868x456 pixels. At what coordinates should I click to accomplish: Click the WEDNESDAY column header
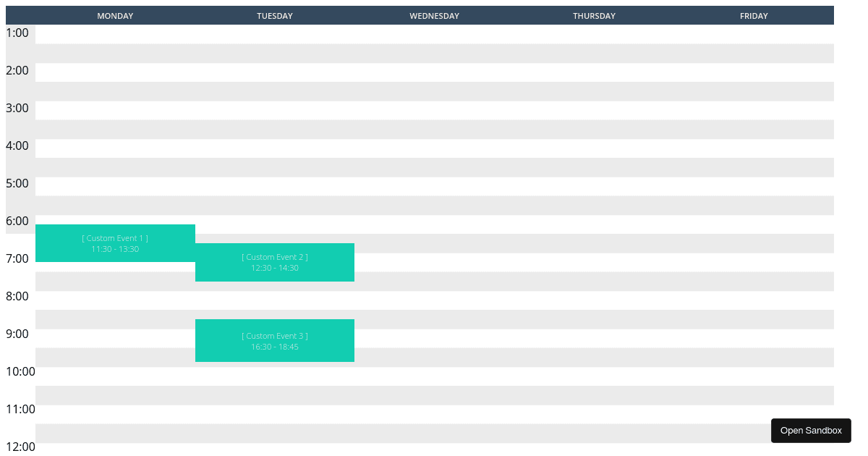434,15
